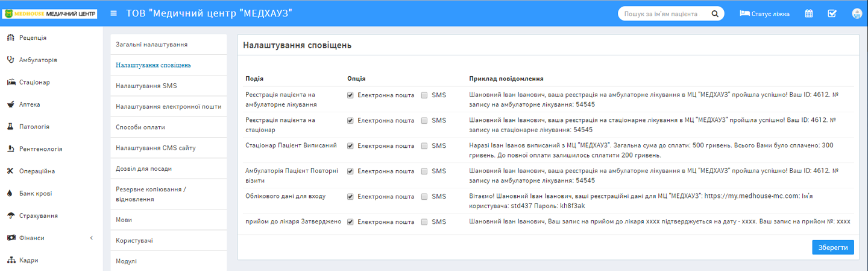The image size is (868, 271).
Task: Enable SMS for прийом до лікаря Затверджено
Action: tap(424, 222)
